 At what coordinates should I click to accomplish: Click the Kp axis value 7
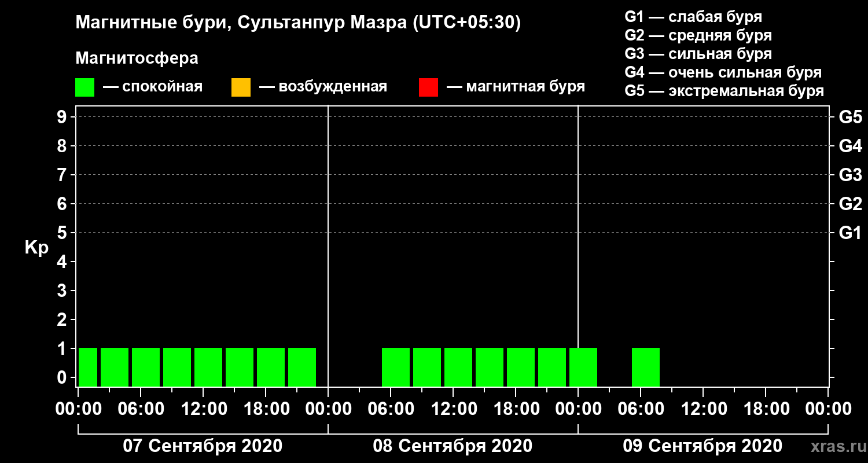[x=63, y=175]
